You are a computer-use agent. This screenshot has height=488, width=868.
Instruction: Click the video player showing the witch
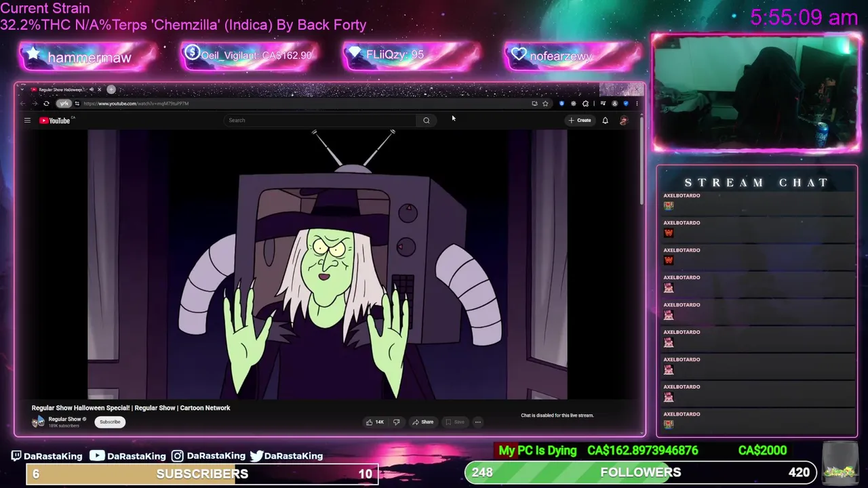click(328, 264)
